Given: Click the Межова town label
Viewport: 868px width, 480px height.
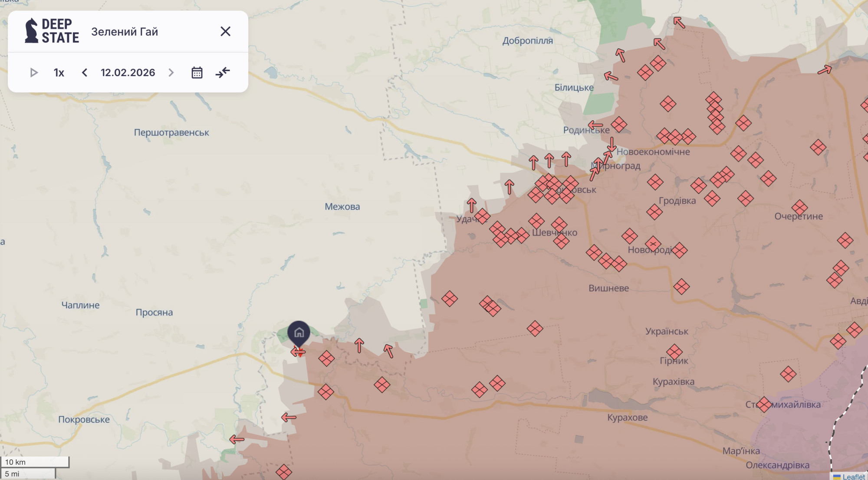Looking at the screenshot, I should pos(342,207).
